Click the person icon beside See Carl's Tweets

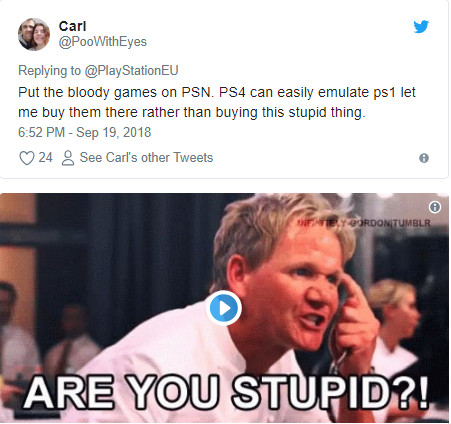pyautogui.click(x=68, y=158)
